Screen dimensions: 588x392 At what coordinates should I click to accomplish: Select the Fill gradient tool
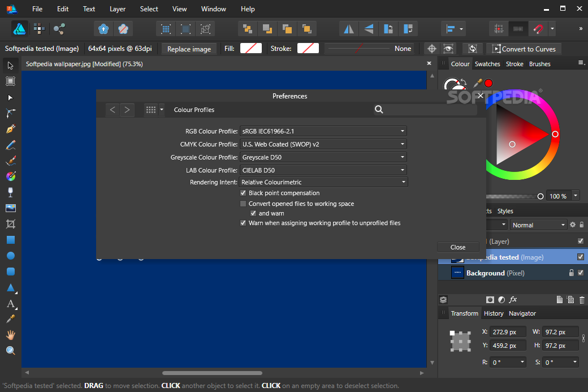pos(11,176)
